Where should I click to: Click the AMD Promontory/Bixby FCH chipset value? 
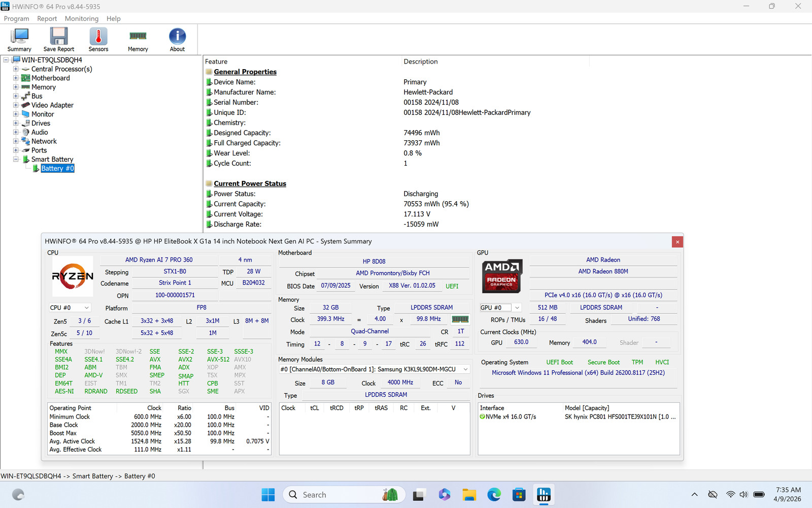393,273
